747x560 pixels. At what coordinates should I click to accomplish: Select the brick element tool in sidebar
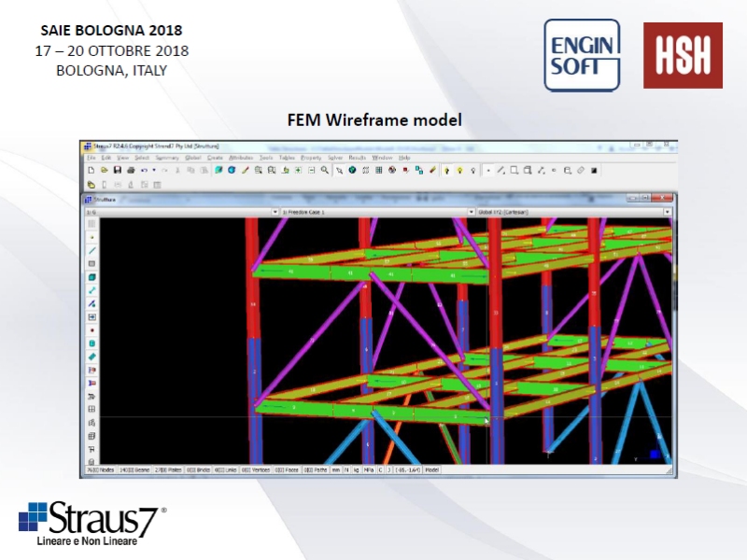pyautogui.click(x=92, y=277)
